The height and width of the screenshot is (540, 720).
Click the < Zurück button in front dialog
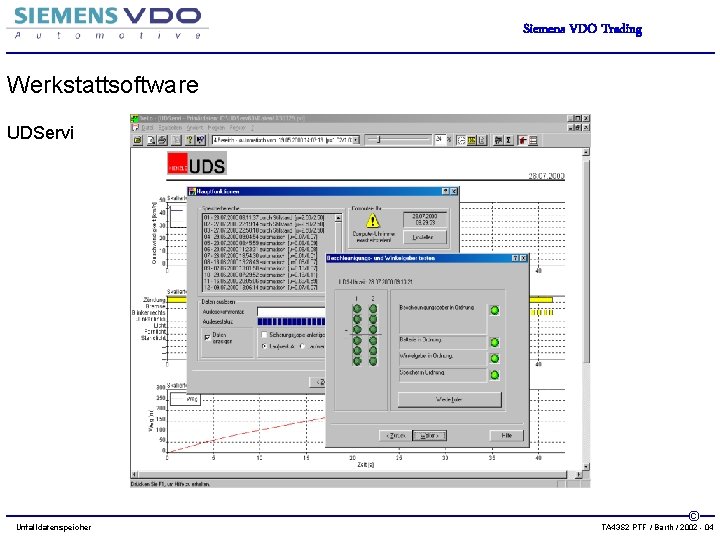click(x=395, y=435)
